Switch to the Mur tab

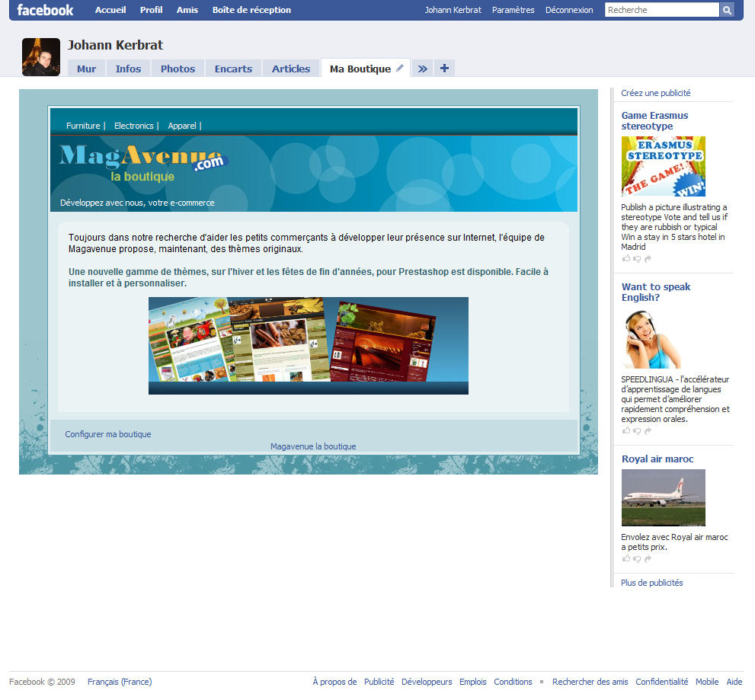86,69
